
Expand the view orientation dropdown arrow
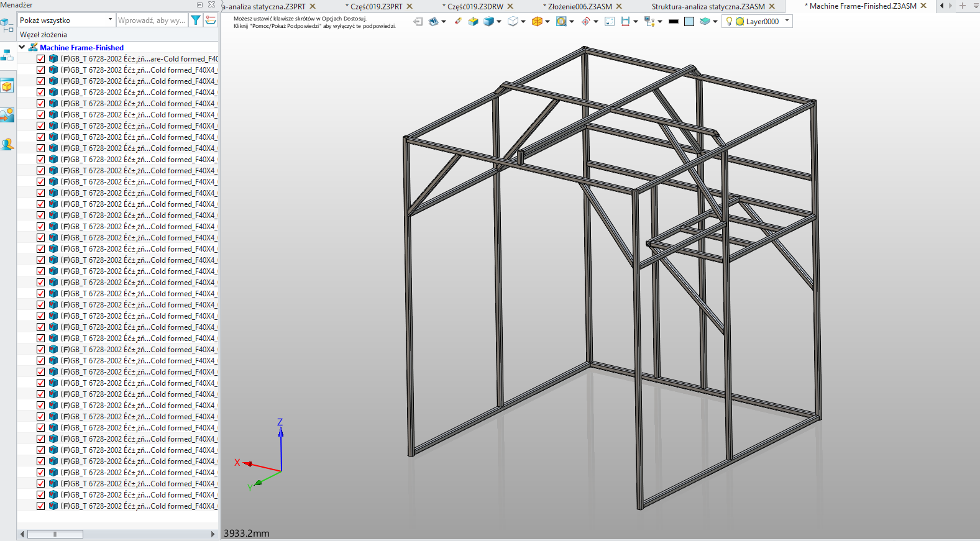(x=444, y=22)
